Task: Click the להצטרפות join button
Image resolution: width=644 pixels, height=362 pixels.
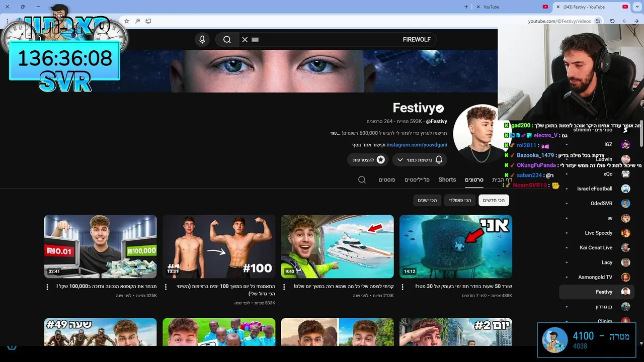Action: tap(368, 159)
